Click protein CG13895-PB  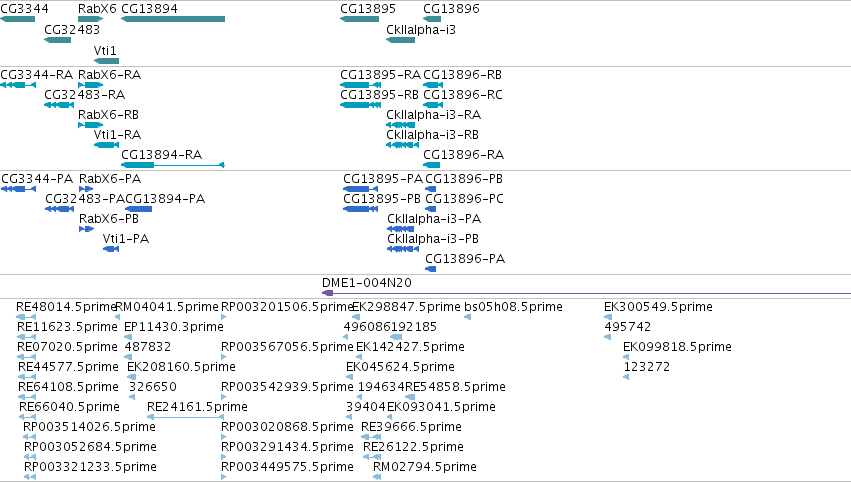(382, 199)
